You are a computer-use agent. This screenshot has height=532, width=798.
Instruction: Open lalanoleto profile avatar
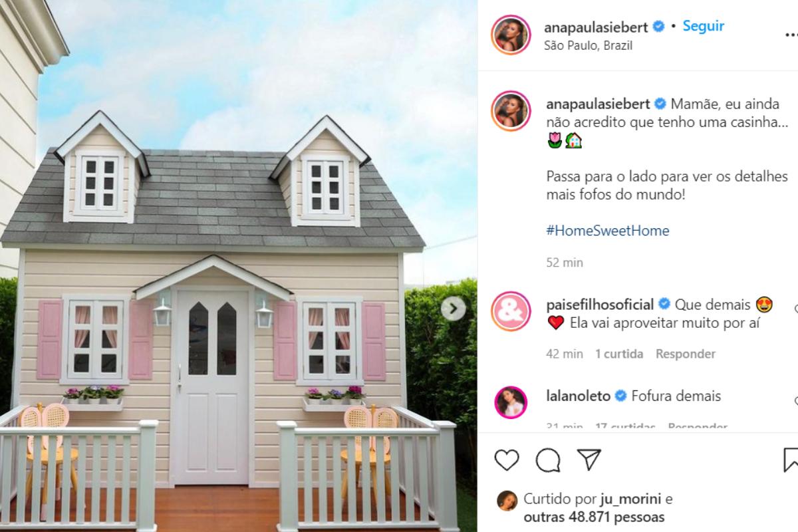(511, 402)
